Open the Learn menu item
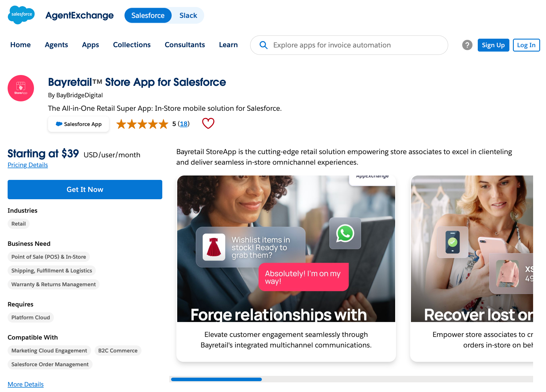Image resolution: width=546 pixels, height=392 pixels. (228, 45)
